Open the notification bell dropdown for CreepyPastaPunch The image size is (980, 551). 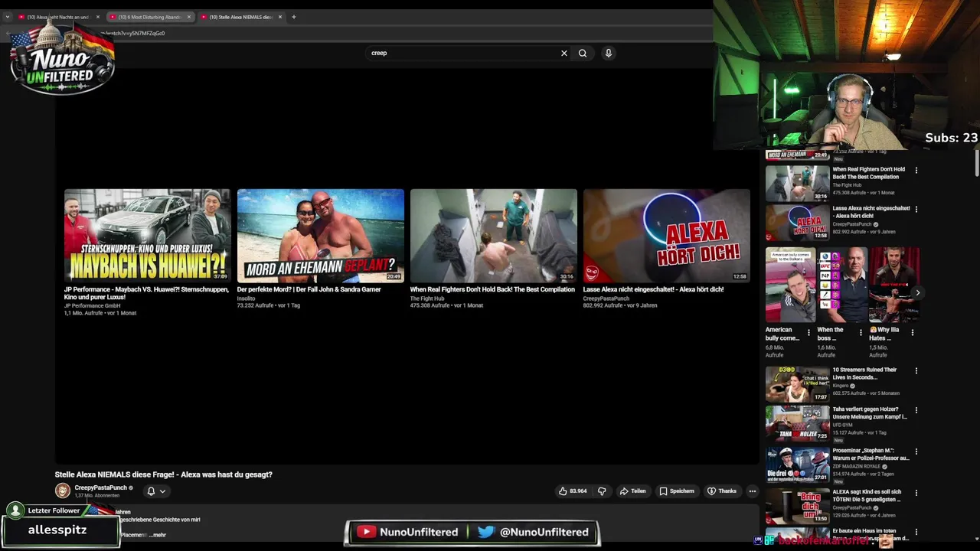pos(156,491)
